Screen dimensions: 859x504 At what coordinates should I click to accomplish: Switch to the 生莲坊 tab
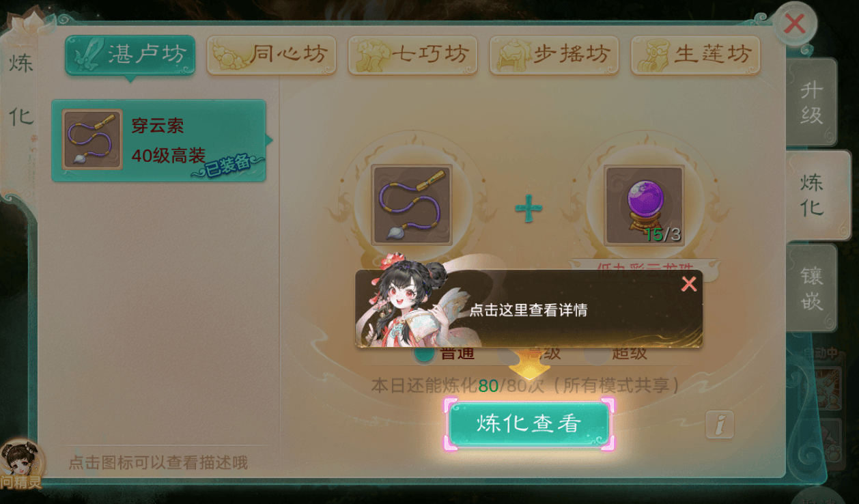pos(696,55)
